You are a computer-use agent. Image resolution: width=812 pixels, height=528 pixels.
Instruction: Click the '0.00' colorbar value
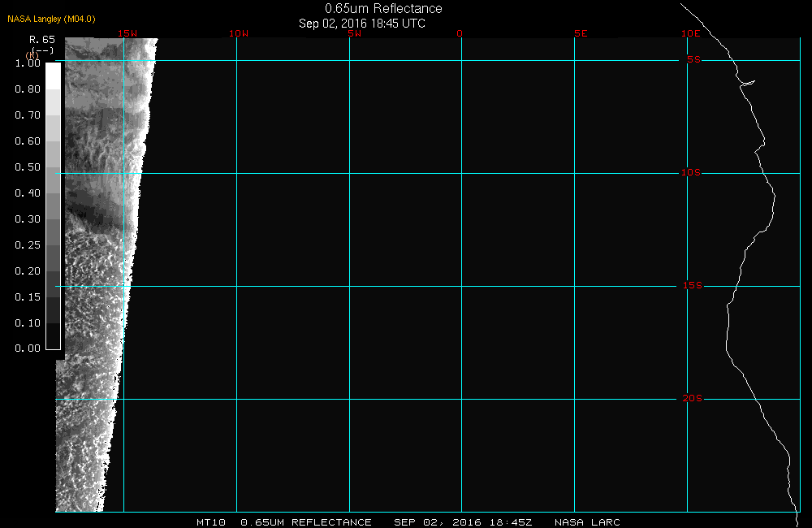click(28, 348)
